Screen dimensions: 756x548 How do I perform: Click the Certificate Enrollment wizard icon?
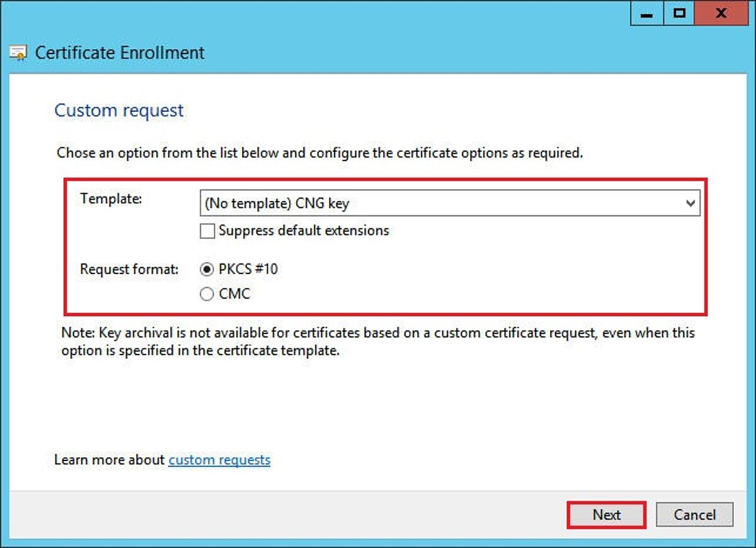coord(18,53)
